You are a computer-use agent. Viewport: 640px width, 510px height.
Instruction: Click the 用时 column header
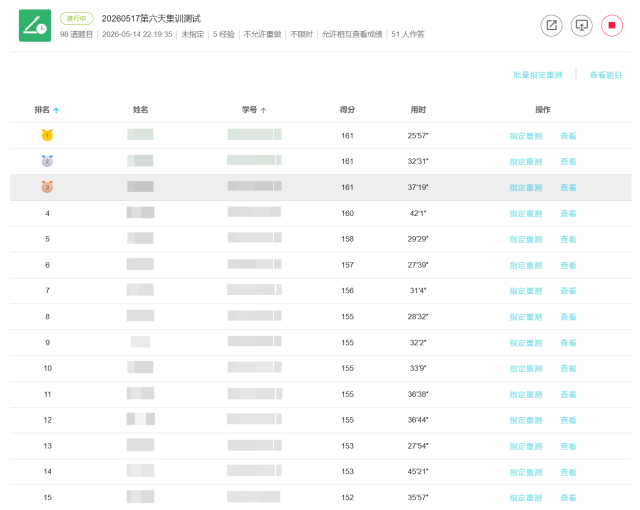pos(418,110)
